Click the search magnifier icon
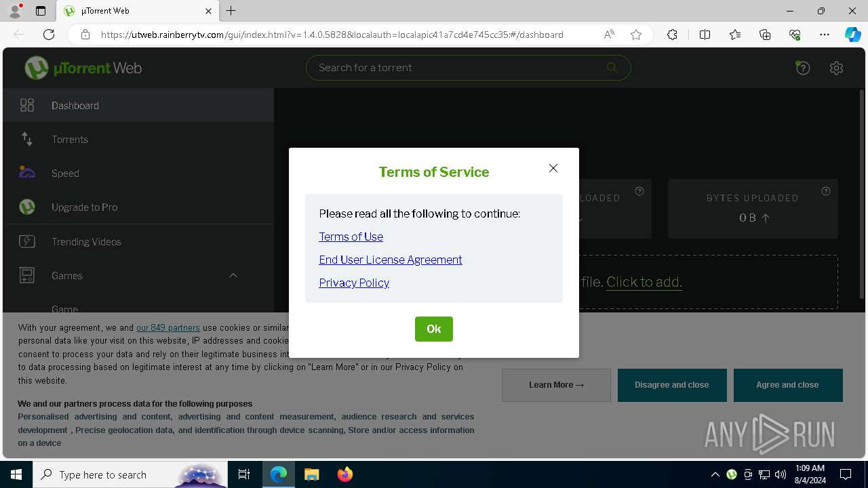The width and height of the screenshot is (868, 488). pyautogui.click(x=612, y=67)
